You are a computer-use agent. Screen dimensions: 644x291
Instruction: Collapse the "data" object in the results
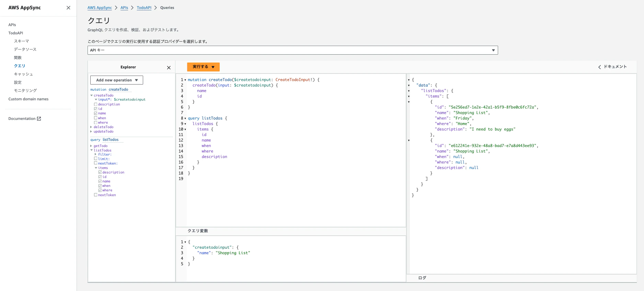tap(409, 86)
